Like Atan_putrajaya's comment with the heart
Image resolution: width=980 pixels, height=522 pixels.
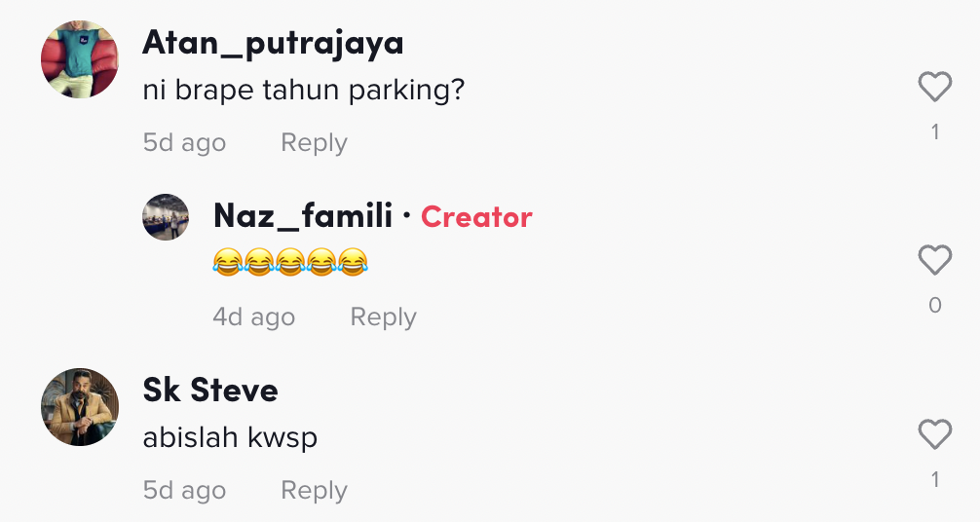pos(934,88)
